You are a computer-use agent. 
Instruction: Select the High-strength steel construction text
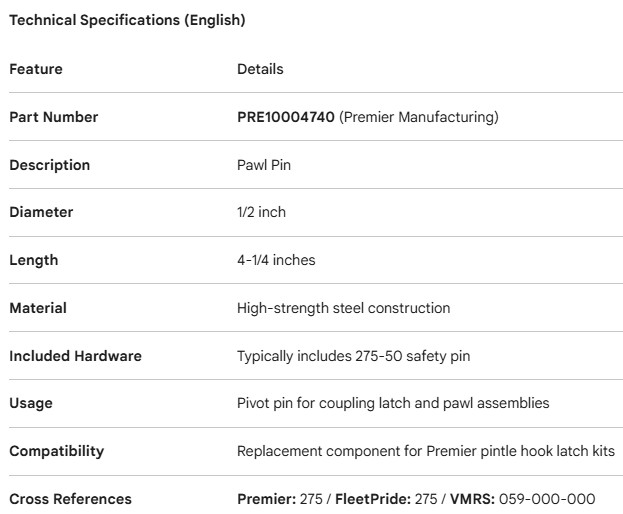click(x=343, y=308)
